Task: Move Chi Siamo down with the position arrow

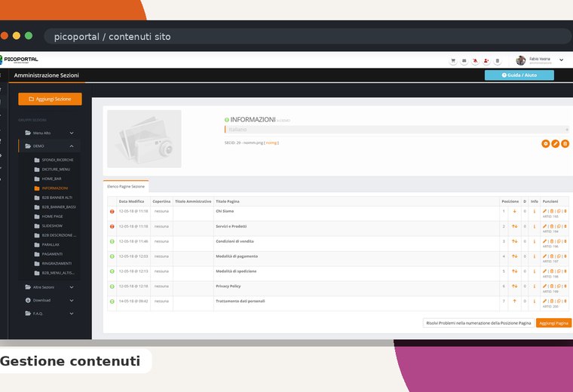Action: pyautogui.click(x=514, y=211)
